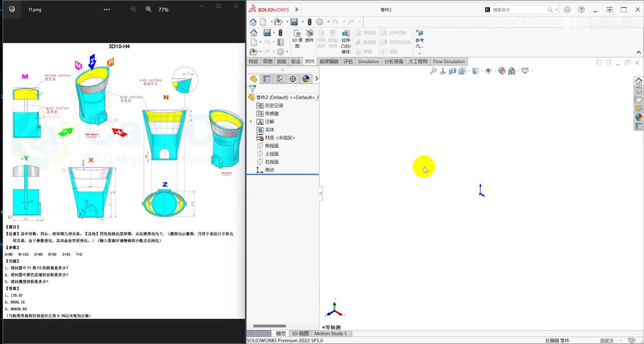Screen dimensions: 644x344
Task: Switch to 曲面 (Surfaces) ribbon tab
Action: click(282, 61)
